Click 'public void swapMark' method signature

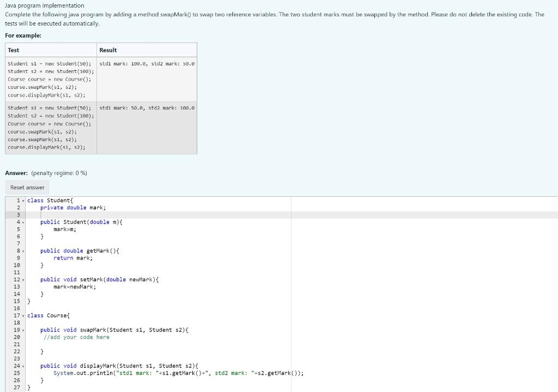pos(114,330)
